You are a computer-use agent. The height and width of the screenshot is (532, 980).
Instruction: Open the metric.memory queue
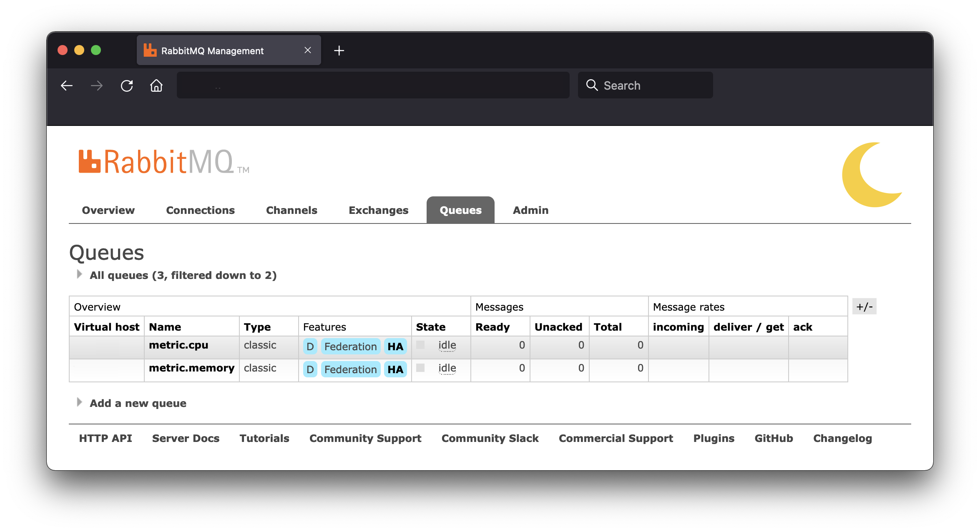(192, 368)
